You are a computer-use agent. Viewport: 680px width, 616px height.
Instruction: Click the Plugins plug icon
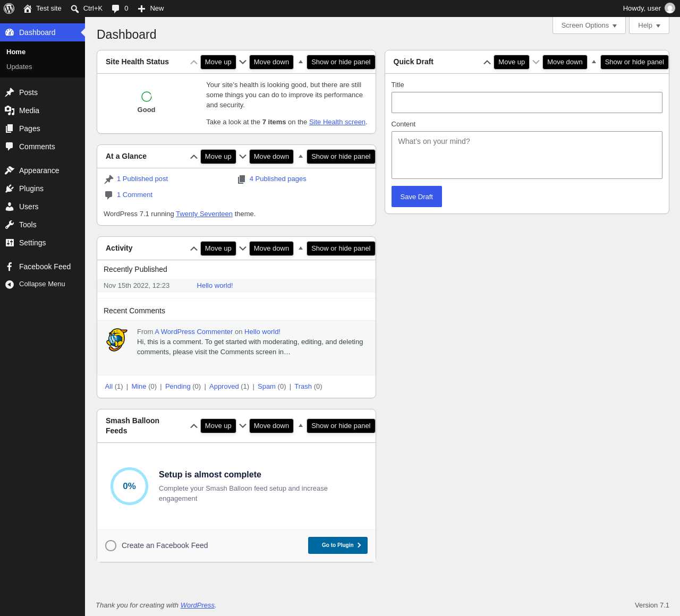click(10, 189)
